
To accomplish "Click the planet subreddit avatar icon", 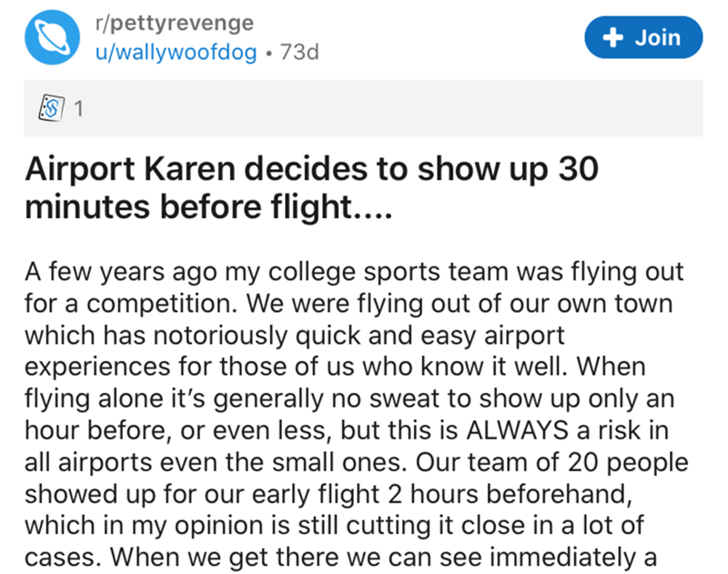I will (x=56, y=37).
